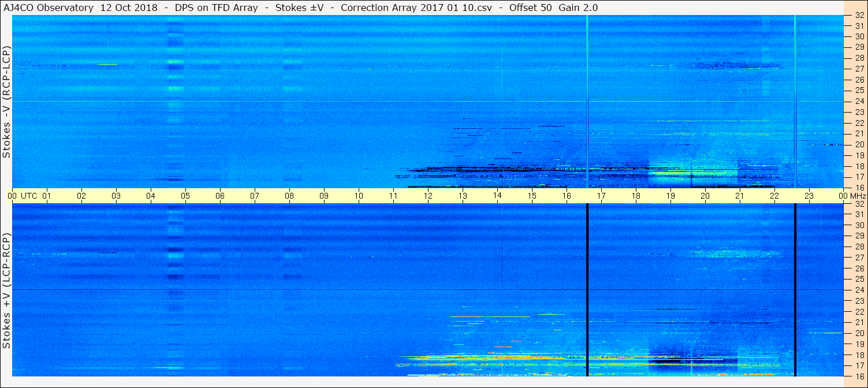Pick the 15 hour mark on the time axis

point(532,196)
